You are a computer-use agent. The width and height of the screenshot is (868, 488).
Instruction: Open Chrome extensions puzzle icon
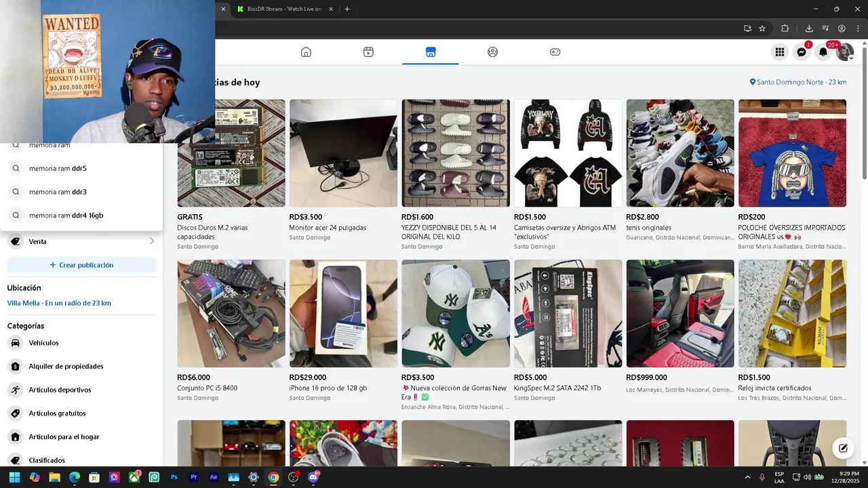click(x=785, y=28)
